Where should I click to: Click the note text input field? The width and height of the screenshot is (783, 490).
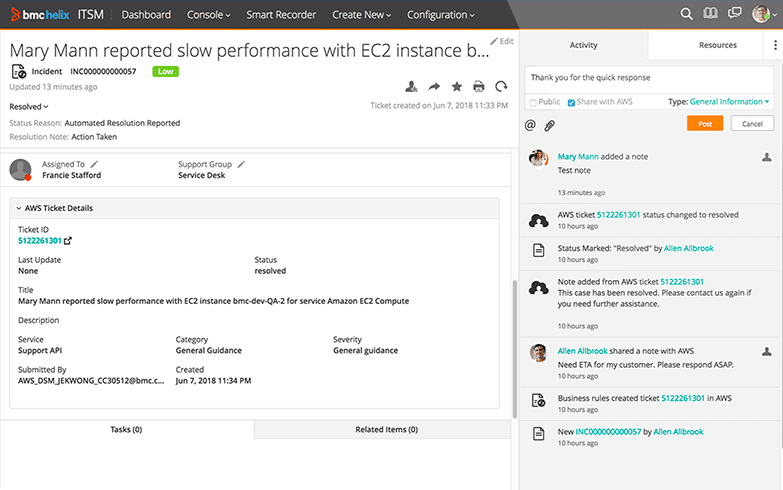[650, 78]
